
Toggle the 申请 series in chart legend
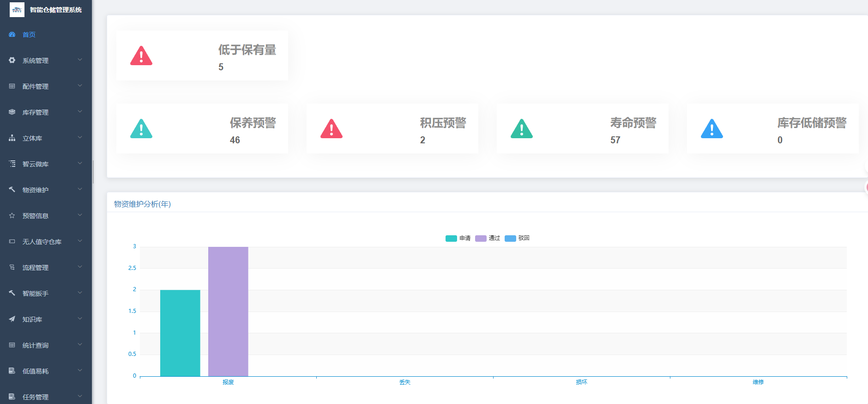pos(458,239)
